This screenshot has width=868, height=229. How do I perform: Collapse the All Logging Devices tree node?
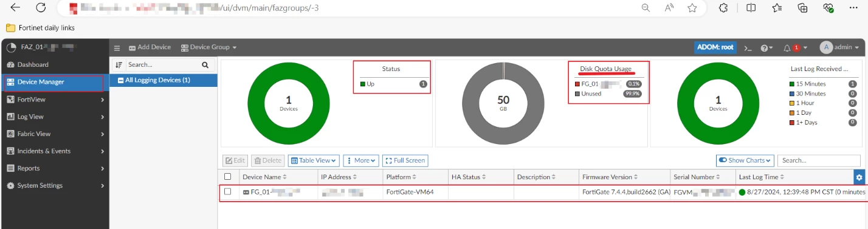click(x=121, y=80)
